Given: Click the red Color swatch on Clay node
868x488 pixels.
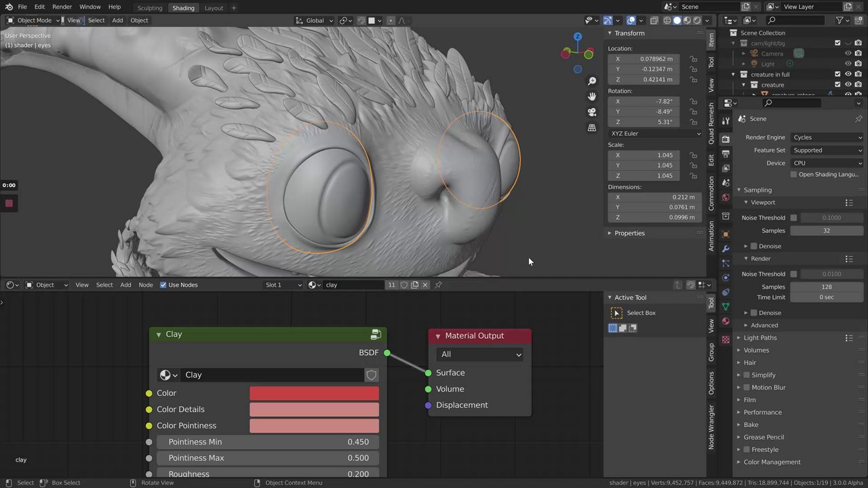Looking at the screenshot, I should [314, 393].
